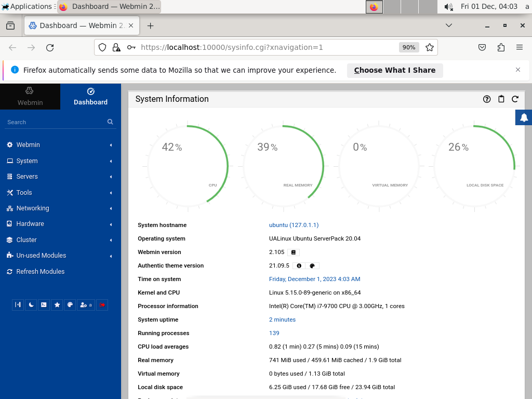This screenshot has width=532, height=399.
Task: Expand the Un-used Modules category
Action: coord(60,256)
